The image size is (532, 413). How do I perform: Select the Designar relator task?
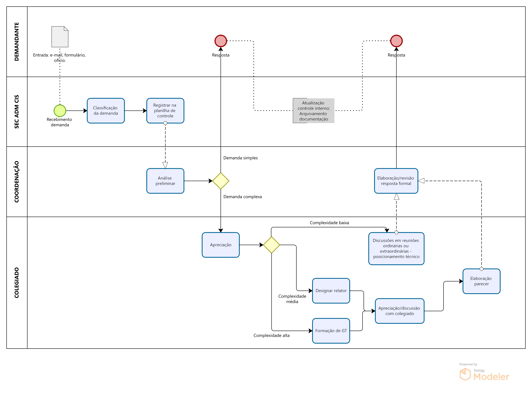click(331, 291)
